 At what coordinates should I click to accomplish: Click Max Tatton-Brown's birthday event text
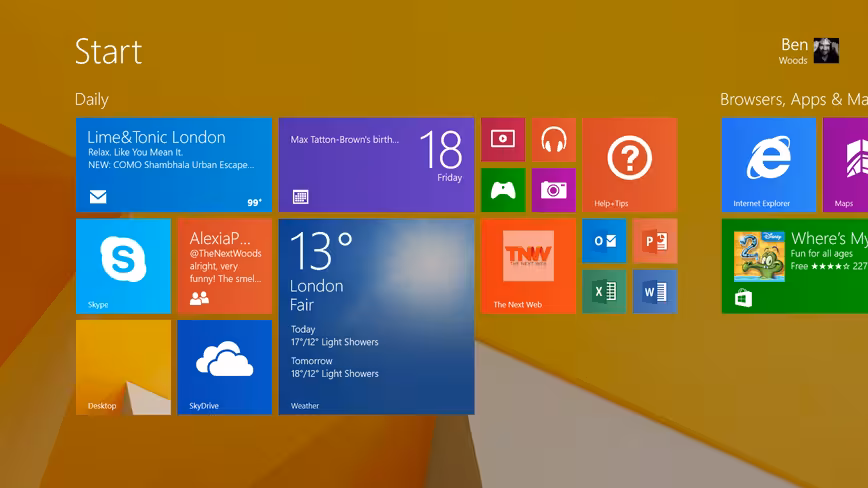(344, 139)
